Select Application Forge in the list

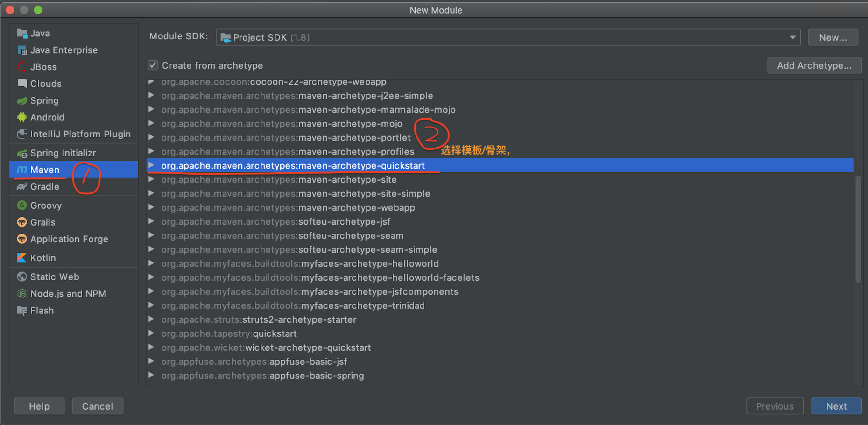69,239
